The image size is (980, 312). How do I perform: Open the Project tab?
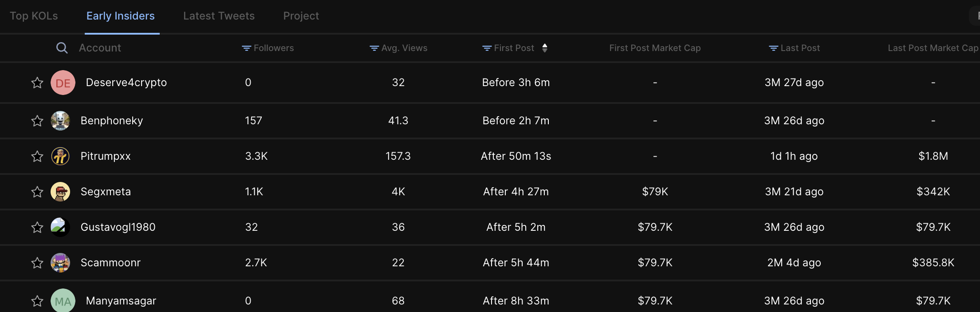tap(301, 16)
